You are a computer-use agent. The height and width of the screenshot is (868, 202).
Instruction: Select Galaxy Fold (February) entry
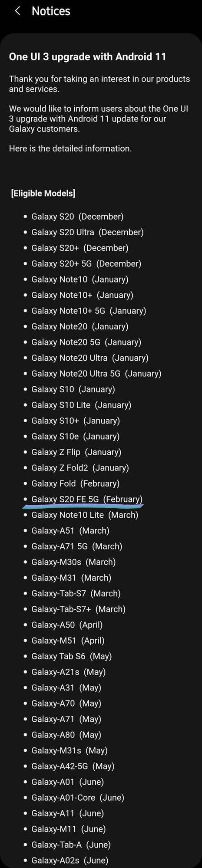tap(75, 483)
